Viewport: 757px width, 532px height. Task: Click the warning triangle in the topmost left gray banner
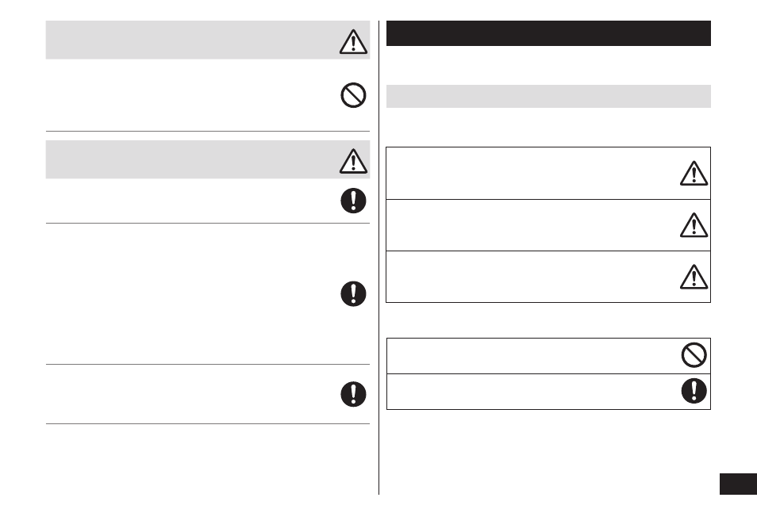tap(353, 41)
